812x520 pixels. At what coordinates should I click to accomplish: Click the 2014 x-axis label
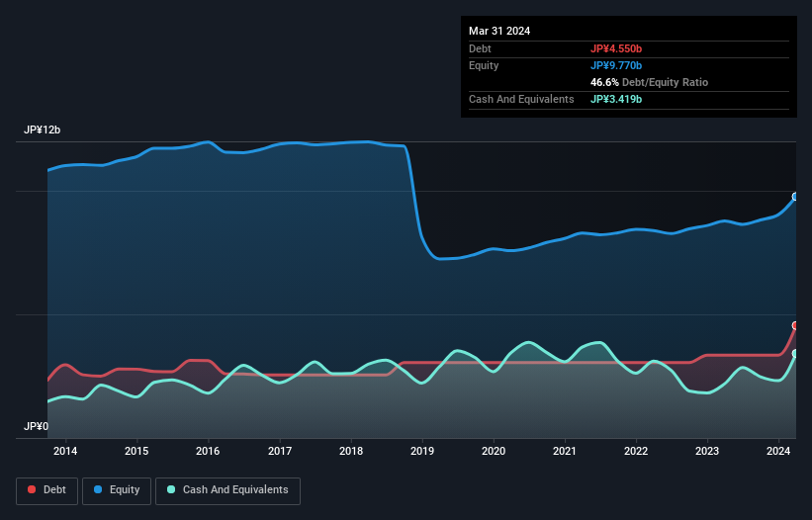[x=65, y=451]
